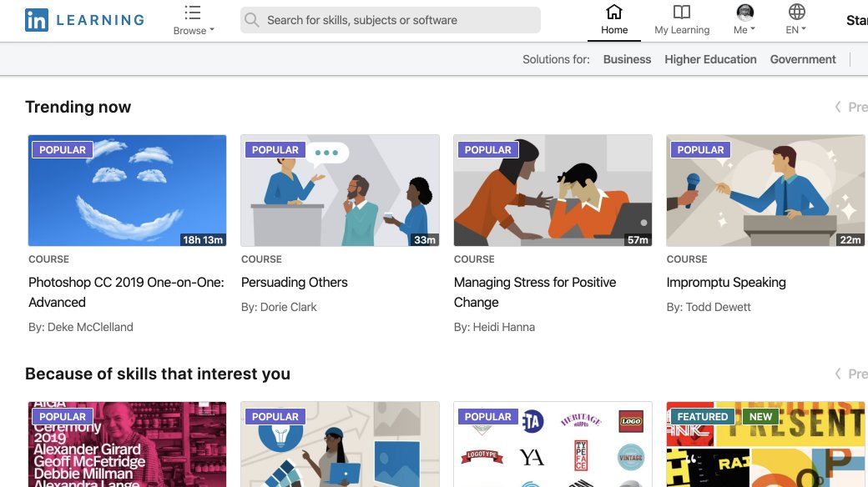Open the lightbulb designer course thumbnail
Viewport: 868px width, 487px height.
coord(340,444)
